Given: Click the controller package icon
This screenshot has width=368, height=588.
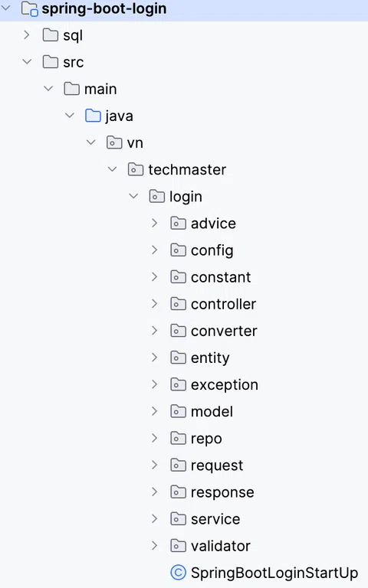Looking at the screenshot, I should [x=178, y=304].
